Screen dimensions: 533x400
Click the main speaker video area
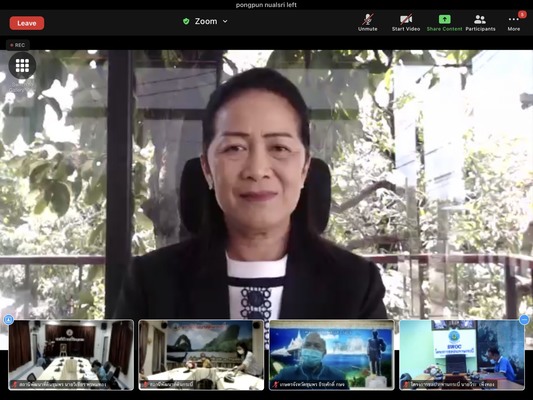click(266, 185)
